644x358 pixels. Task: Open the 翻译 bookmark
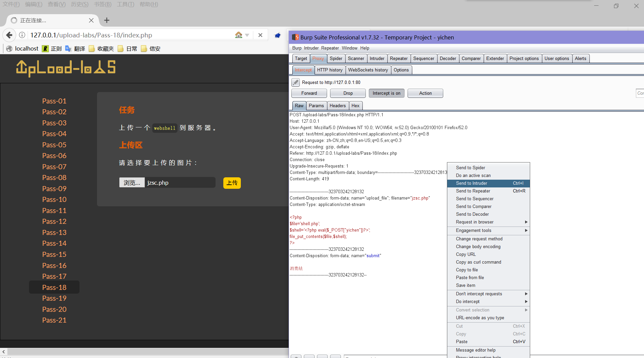pos(75,49)
